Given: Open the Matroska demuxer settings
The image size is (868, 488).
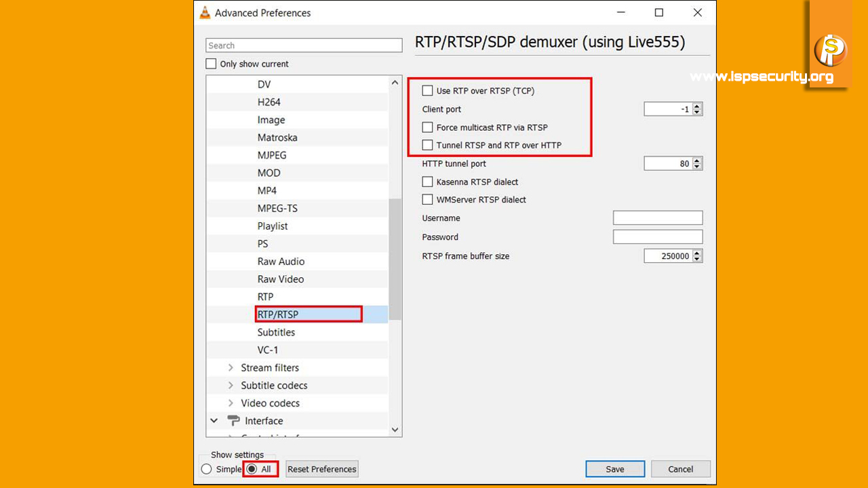Looking at the screenshot, I should click(277, 138).
